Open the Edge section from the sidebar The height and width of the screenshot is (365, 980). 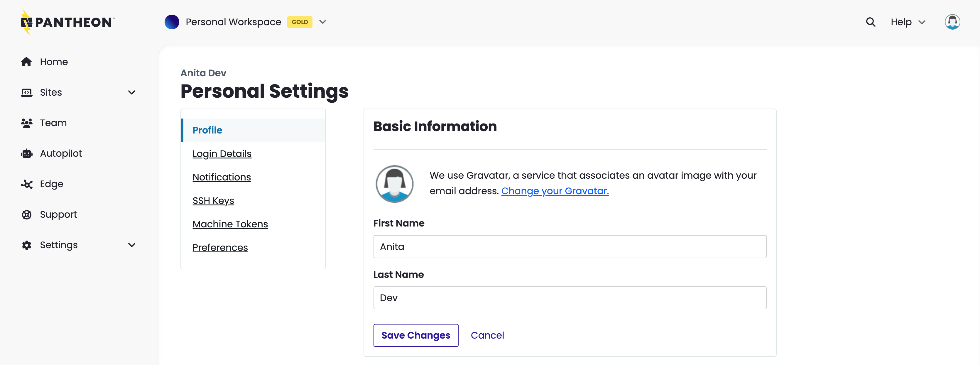pos(26,184)
